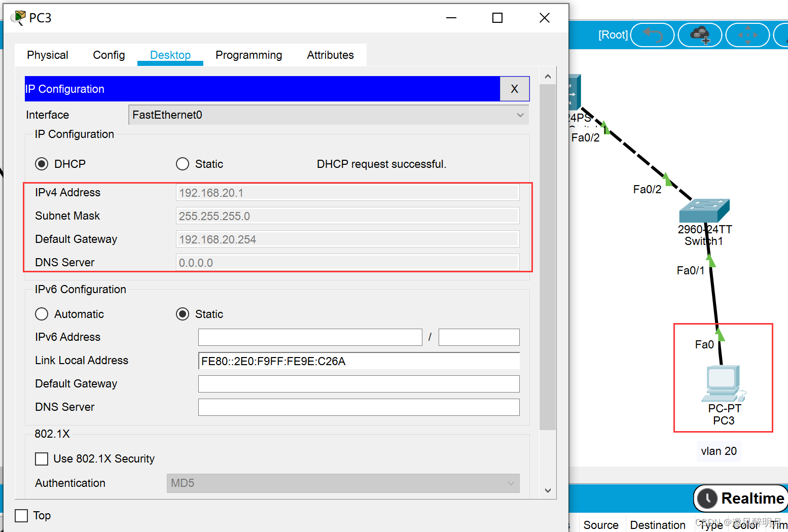Click the 'vlan 20' note label
Image resolution: width=788 pixels, height=532 pixels.
tap(719, 451)
